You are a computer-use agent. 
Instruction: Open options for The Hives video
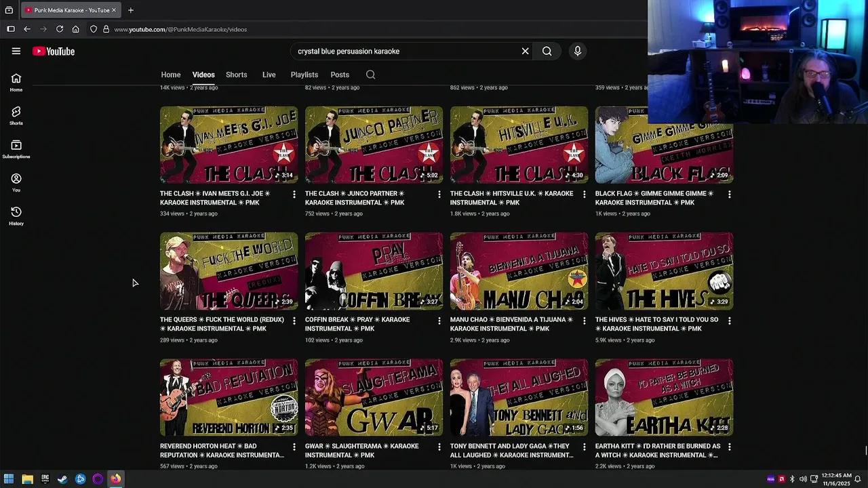[729, 321]
